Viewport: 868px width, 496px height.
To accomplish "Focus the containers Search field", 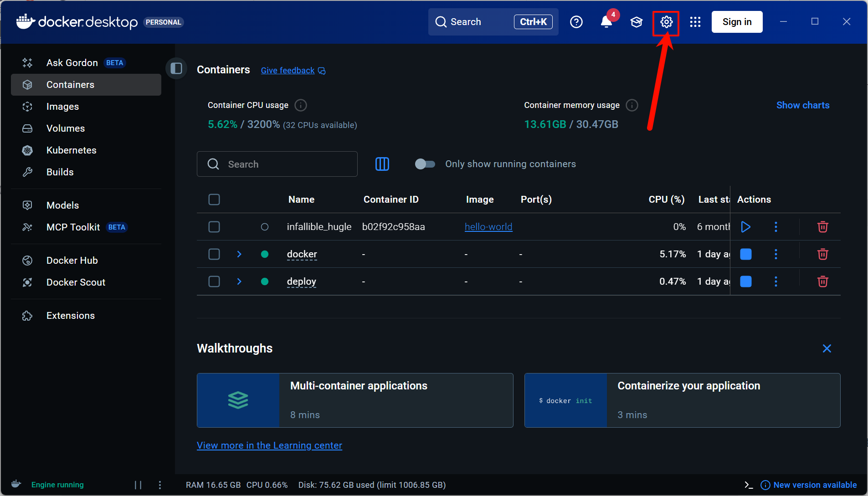I will point(277,164).
